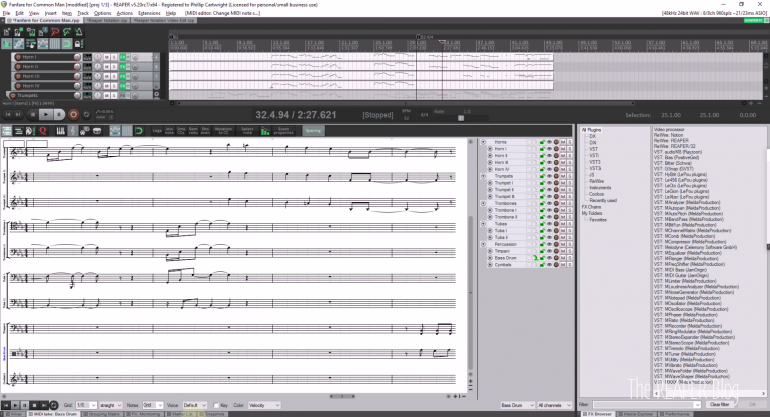This screenshot has width=770, height=417.
Task: Toggle visibility eye for Cymbals
Action: click(550, 265)
